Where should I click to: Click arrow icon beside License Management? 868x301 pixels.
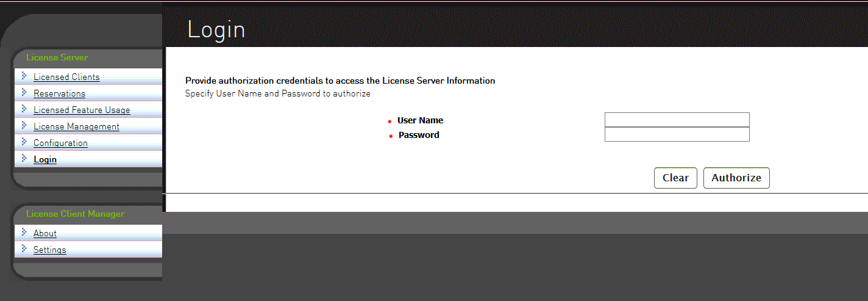point(24,125)
